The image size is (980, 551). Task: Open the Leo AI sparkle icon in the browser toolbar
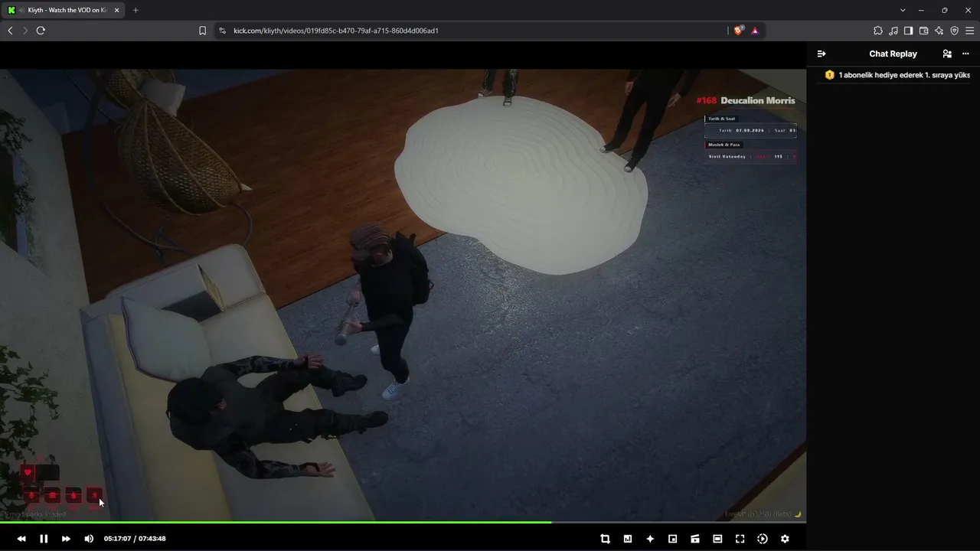pos(939,31)
